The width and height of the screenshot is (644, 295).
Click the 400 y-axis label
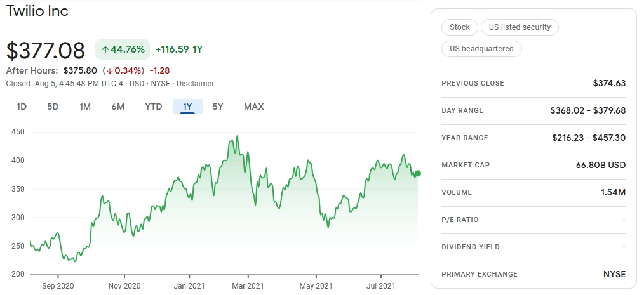[18, 161]
